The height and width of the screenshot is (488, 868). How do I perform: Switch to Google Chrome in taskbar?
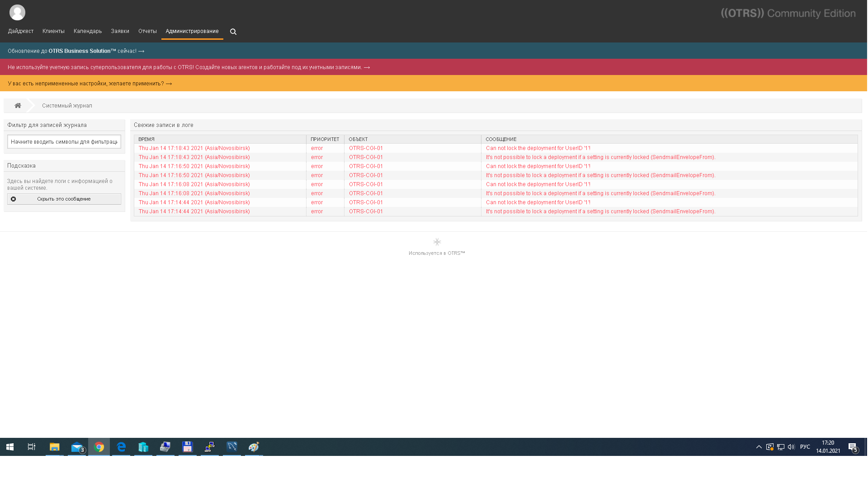tap(99, 447)
